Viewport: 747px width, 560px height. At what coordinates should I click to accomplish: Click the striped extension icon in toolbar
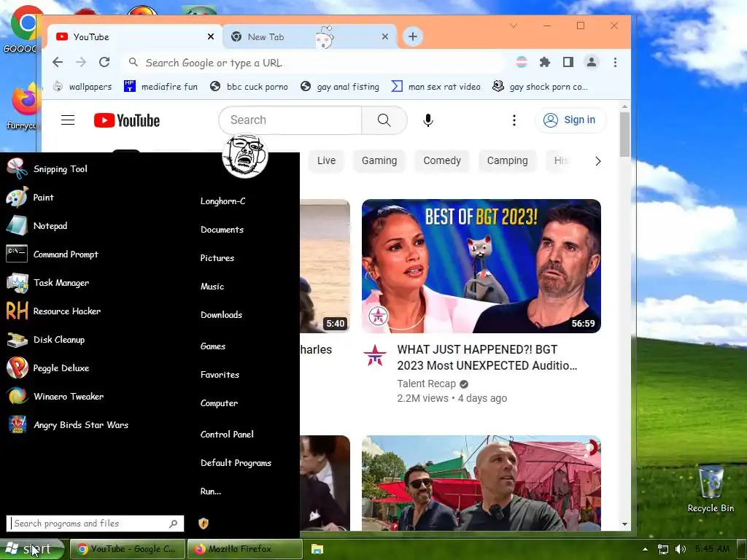pos(522,62)
